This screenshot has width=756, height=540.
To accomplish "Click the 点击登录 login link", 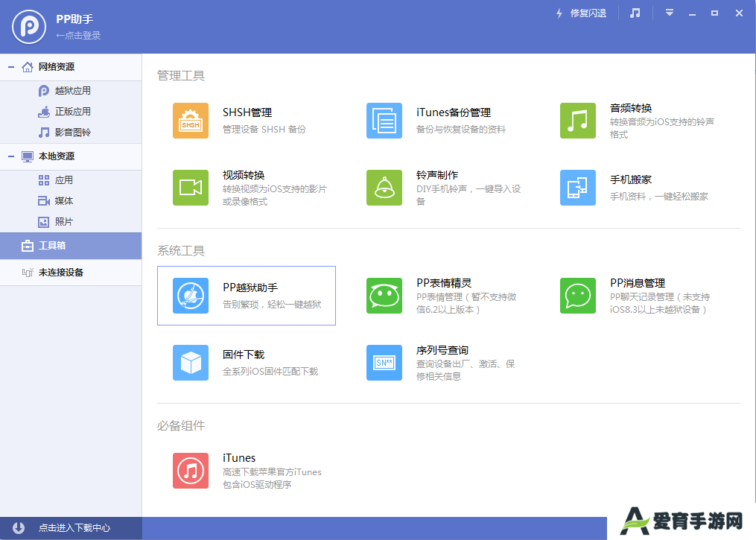I will [x=78, y=36].
